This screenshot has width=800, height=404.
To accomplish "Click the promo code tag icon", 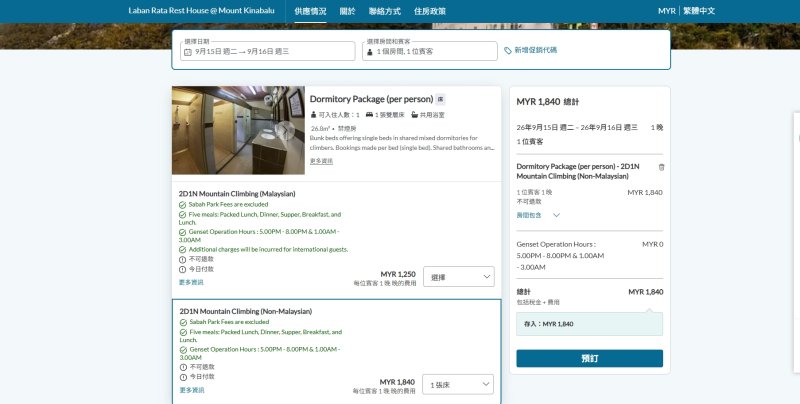I will pos(508,51).
